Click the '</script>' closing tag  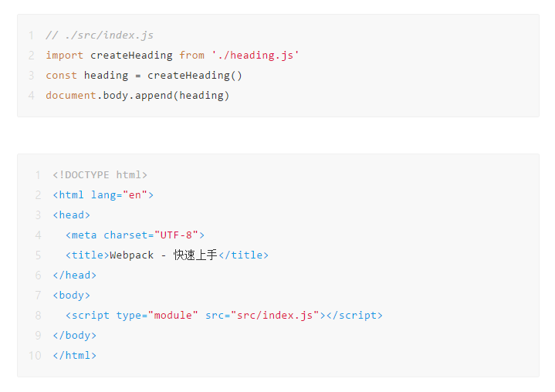(x=354, y=316)
